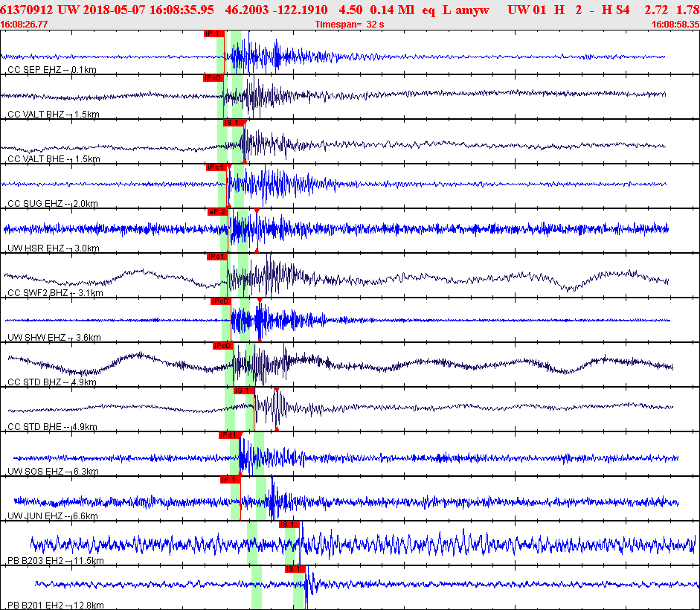Click the 'PB B201 EH2 -- 12.8km' station label
The image size is (700, 610).
click(x=56, y=606)
